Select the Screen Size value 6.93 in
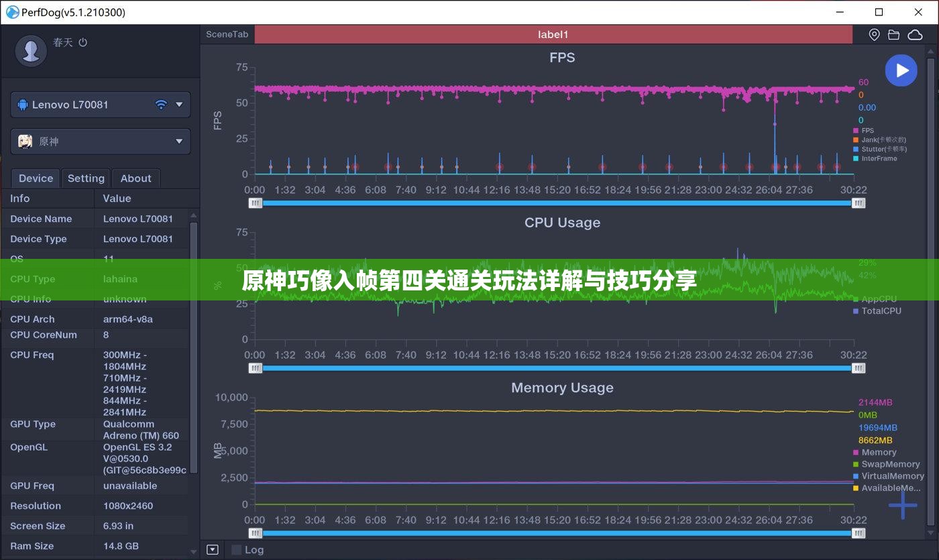939x560 pixels. (x=118, y=526)
